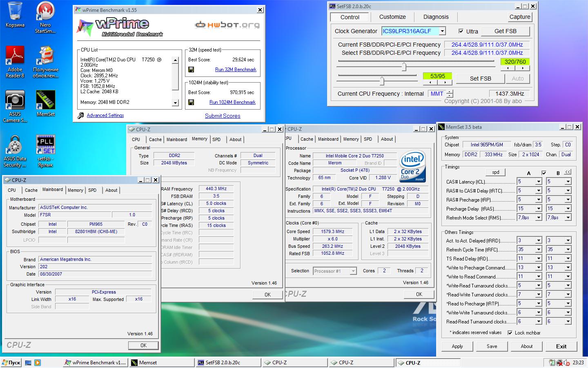Open Nero StartSmart desktop icon

45,17
